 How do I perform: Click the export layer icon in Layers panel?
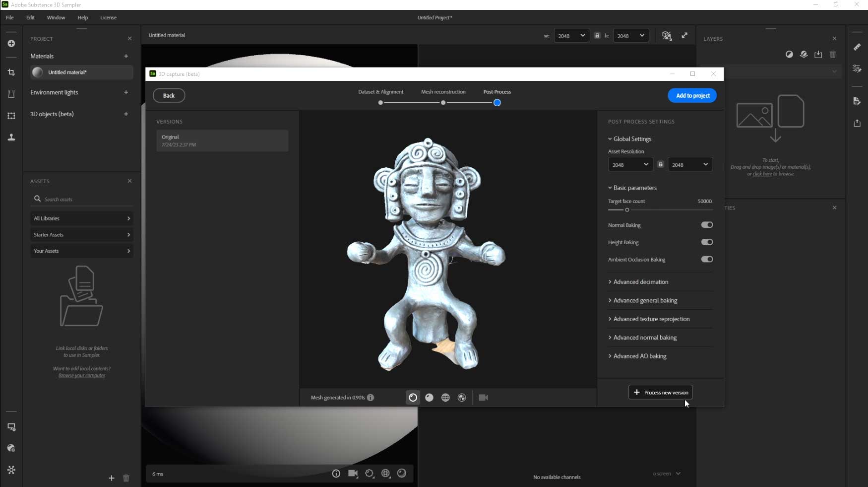click(818, 54)
